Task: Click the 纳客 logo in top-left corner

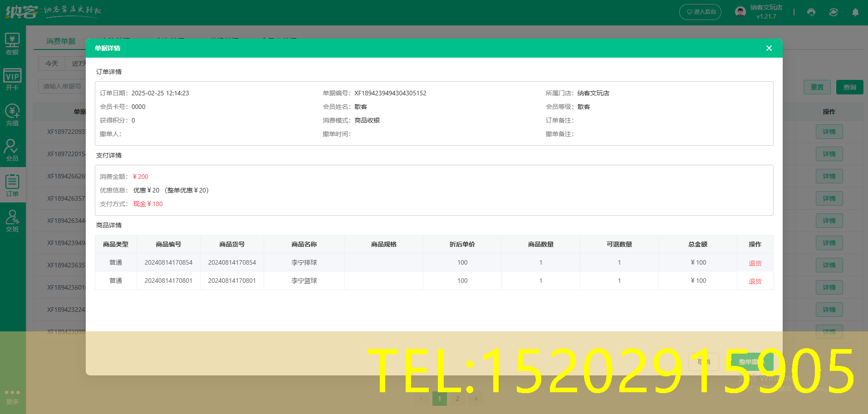Action: 20,12
